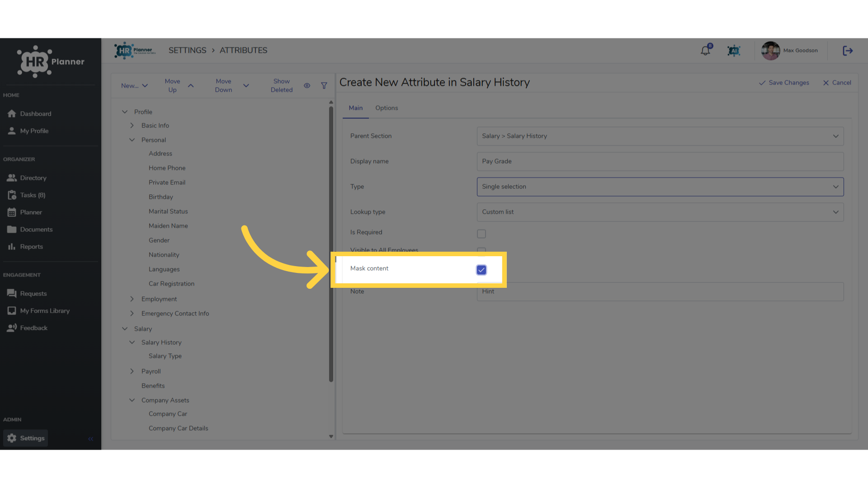Click the Display name input field
Viewport: 868px width, 488px height.
660,161
